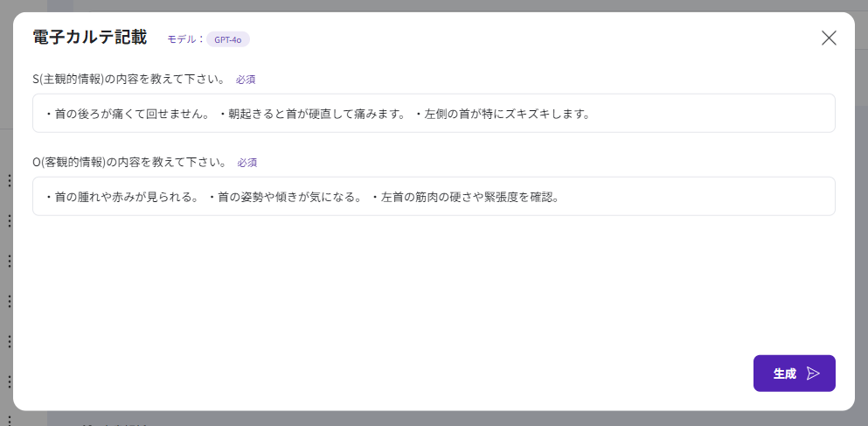
Task: Click the S(主観的情報)の内容を教えて下さい label
Action: click(x=129, y=80)
